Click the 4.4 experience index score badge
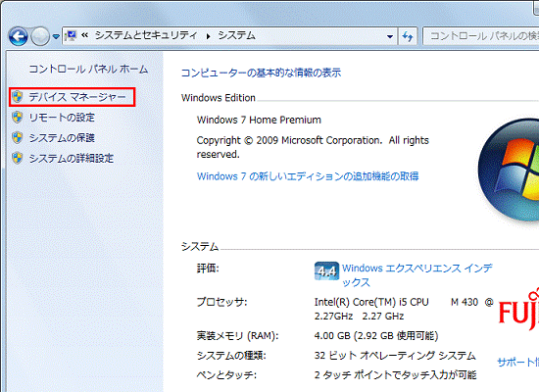 click(x=326, y=271)
